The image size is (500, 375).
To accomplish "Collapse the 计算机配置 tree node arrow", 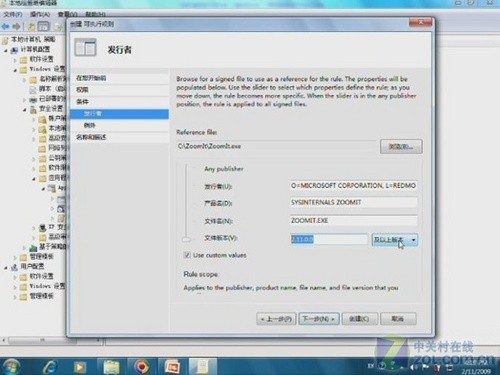I will pos(6,50).
